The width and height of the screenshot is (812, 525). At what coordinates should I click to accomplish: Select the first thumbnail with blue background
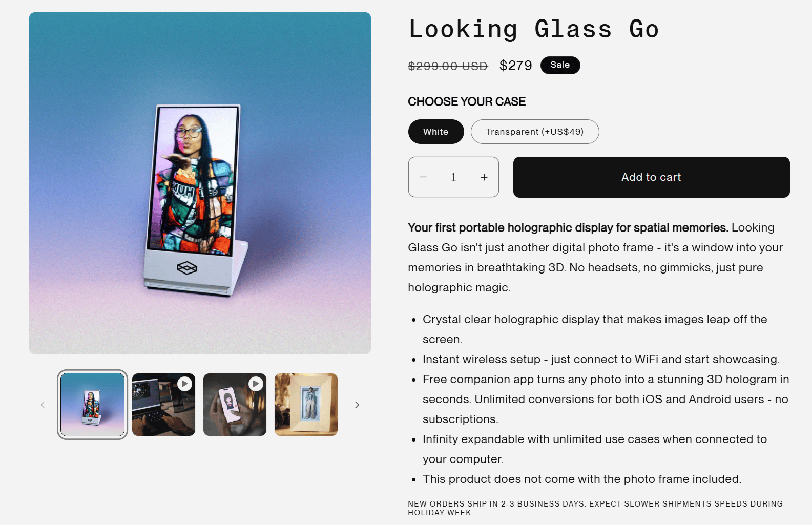pyautogui.click(x=93, y=405)
